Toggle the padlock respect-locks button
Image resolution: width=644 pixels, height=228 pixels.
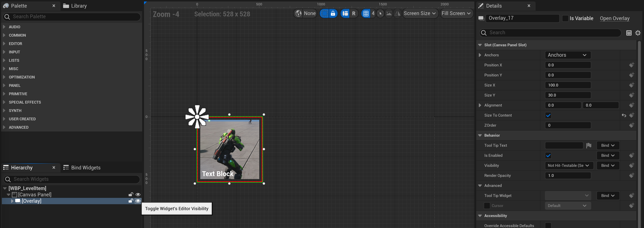pyautogui.click(x=333, y=13)
